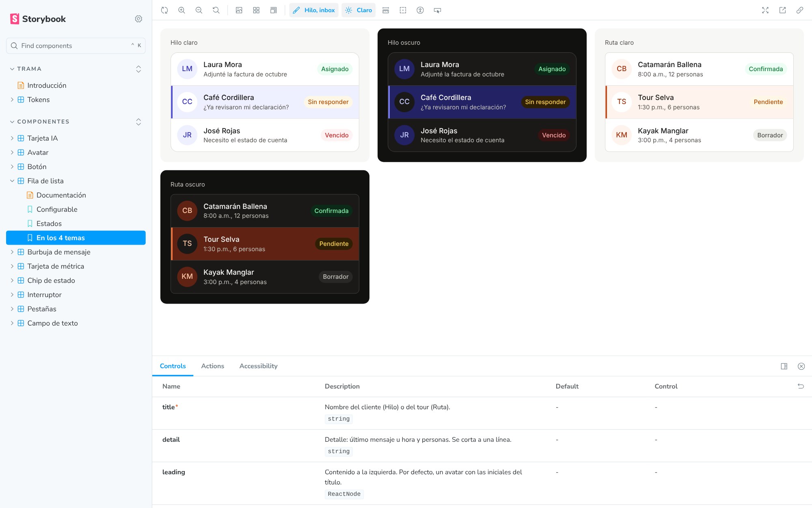Collapse the TRAMA section

(x=26, y=69)
